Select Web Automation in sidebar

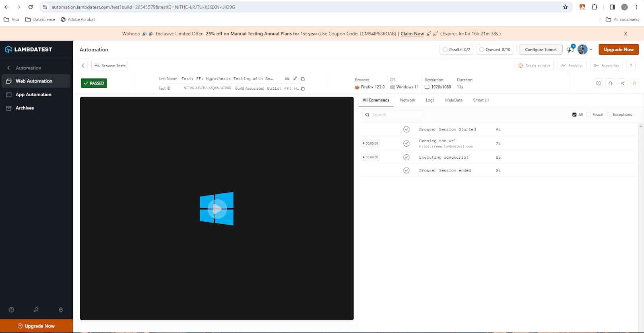pos(36,81)
